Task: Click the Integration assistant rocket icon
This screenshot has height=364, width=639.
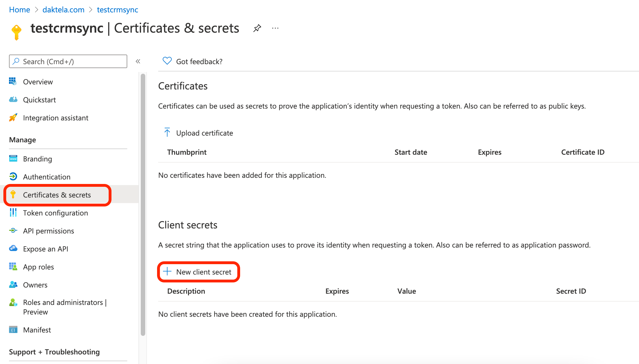Action: (x=13, y=118)
